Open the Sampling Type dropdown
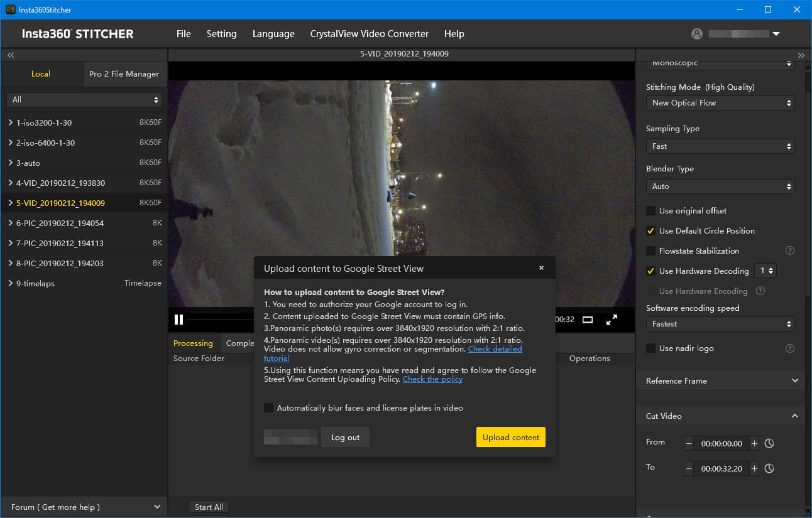Screen dimensions: 812x518 pyautogui.click(x=720, y=146)
